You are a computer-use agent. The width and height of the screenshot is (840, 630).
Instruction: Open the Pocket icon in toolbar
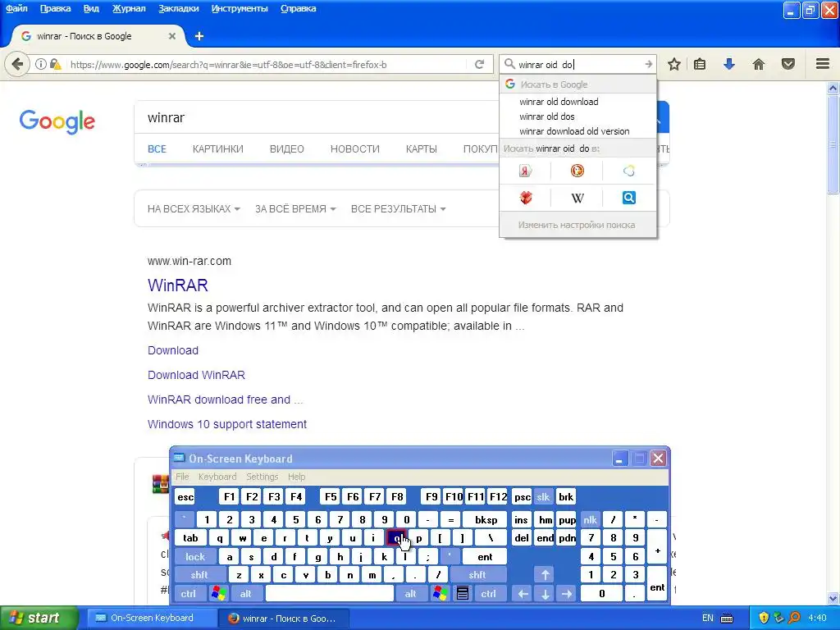tap(788, 65)
